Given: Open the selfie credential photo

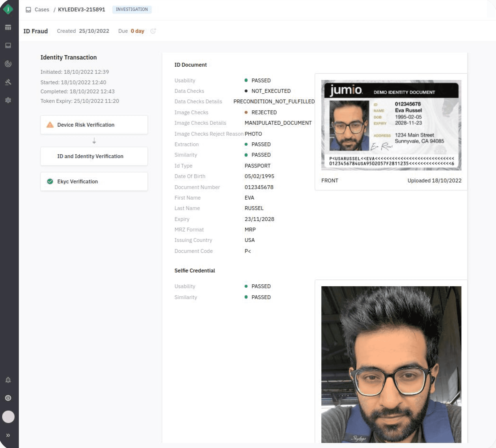Looking at the screenshot, I should click(x=391, y=364).
